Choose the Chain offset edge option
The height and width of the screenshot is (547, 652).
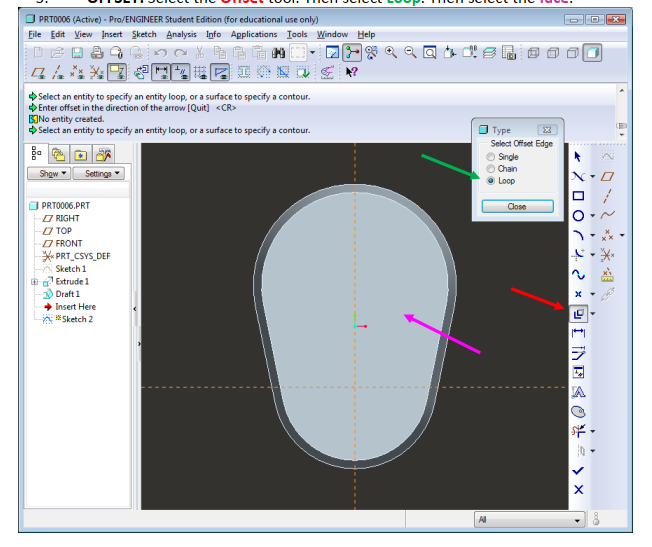[490, 169]
